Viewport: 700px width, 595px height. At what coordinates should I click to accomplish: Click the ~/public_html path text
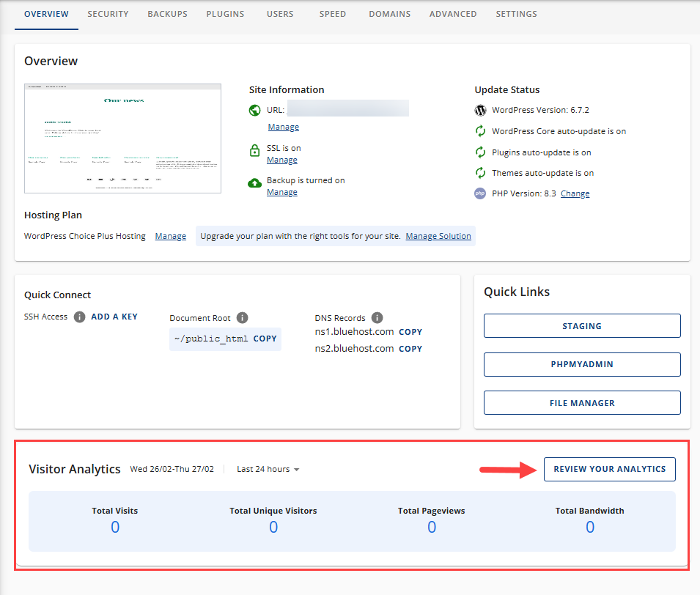coord(211,339)
